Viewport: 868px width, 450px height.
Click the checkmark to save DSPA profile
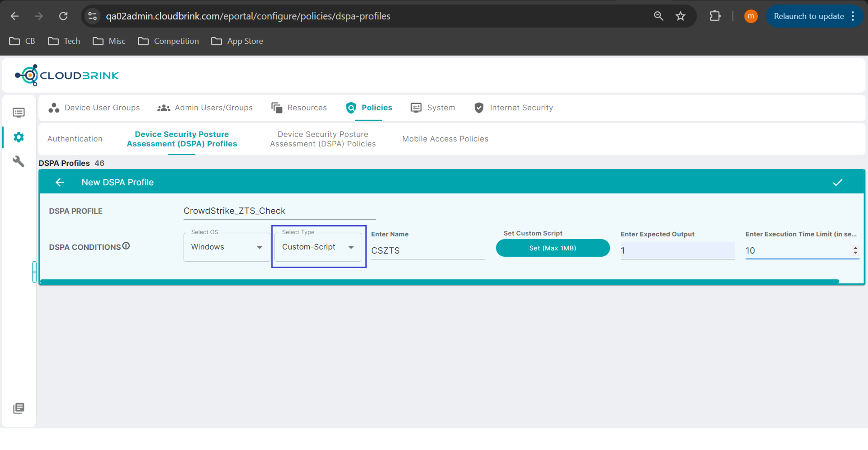coord(837,182)
